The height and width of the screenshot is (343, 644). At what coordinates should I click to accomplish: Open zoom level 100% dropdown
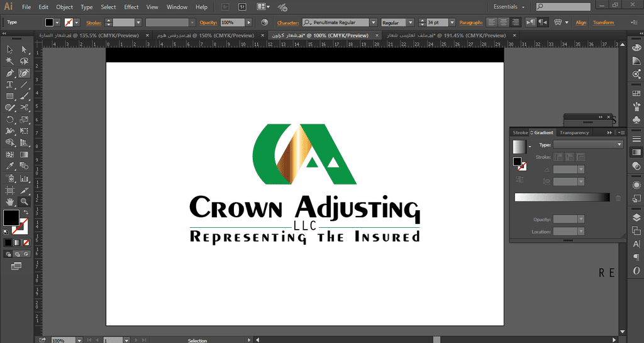pos(79,340)
